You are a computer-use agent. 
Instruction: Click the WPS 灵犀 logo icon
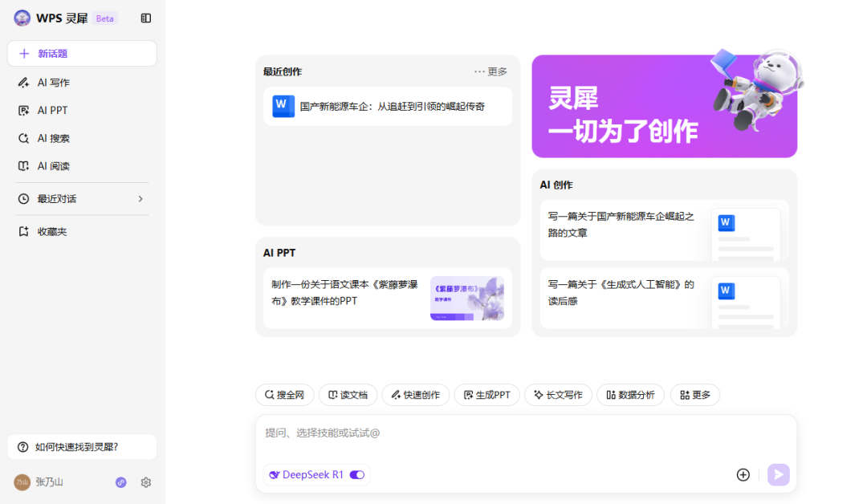[x=22, y=18]
